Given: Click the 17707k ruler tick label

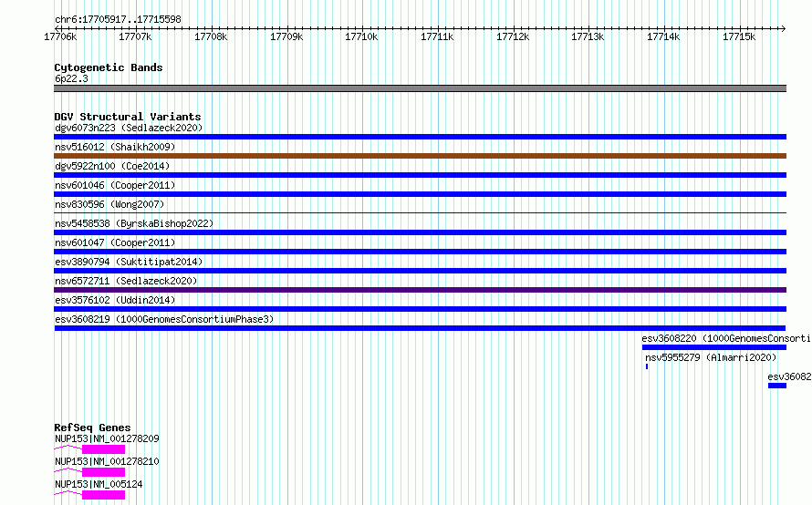Looking at the screenshot, I should [135, 36].
